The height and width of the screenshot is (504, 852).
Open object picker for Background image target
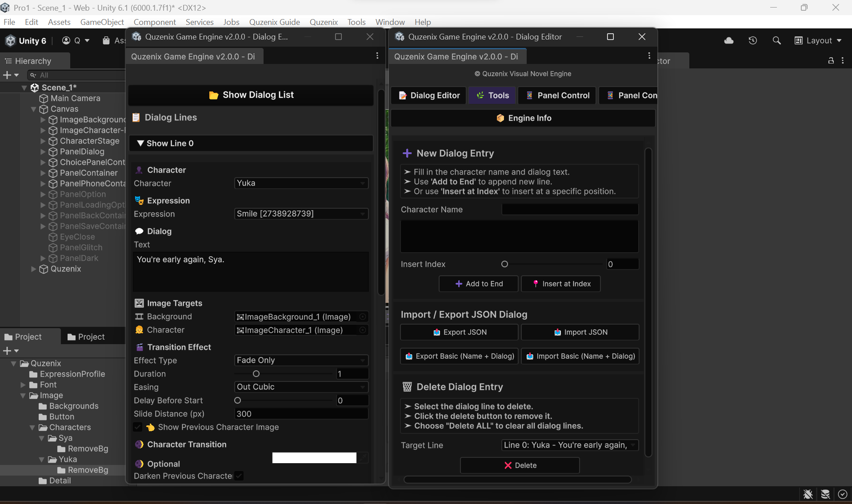(x=362, y=317)
